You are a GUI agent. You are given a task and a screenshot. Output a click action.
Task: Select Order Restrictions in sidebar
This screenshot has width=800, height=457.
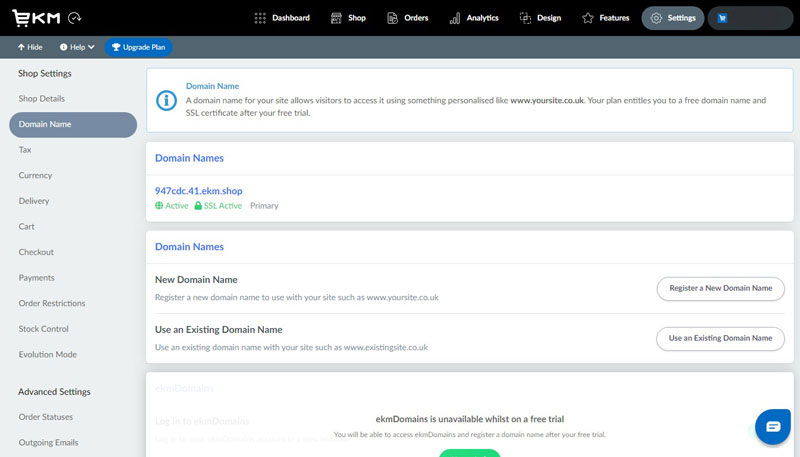pyautogui.click(x=52, y=303)
